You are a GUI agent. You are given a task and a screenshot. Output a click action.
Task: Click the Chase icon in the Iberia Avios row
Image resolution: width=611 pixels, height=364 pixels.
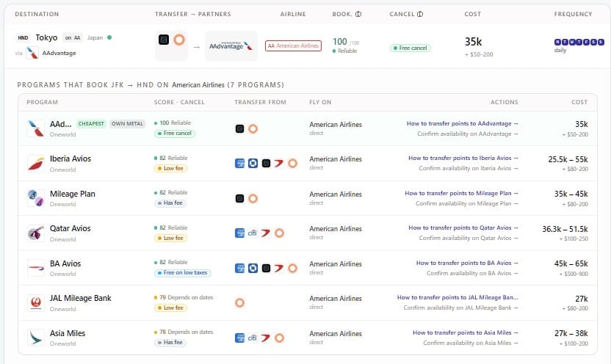click(x=253, y=163)
